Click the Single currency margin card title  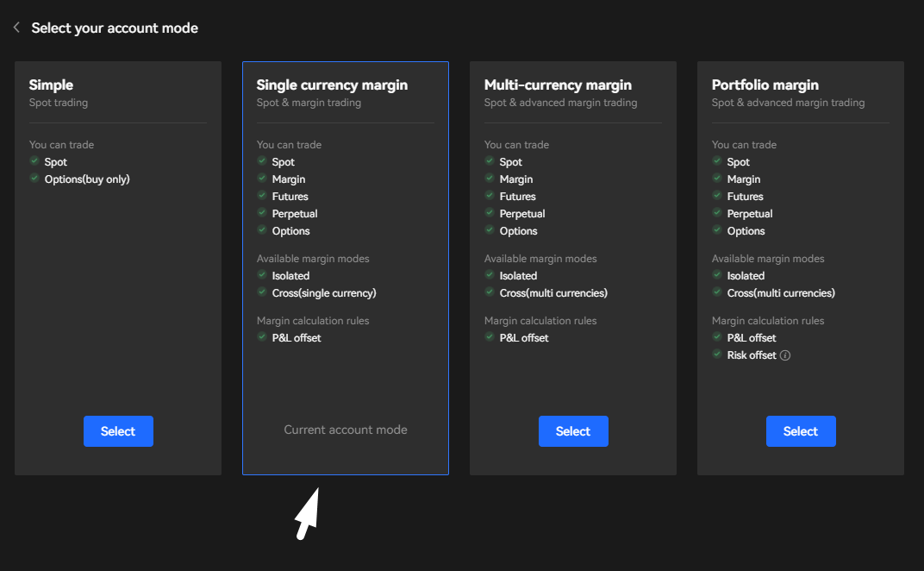coord(332,85)
